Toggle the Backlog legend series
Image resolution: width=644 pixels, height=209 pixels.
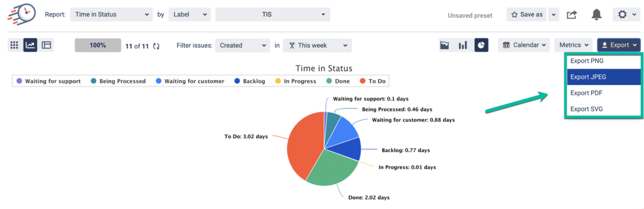pyautogui.click(x=250, y=81)
